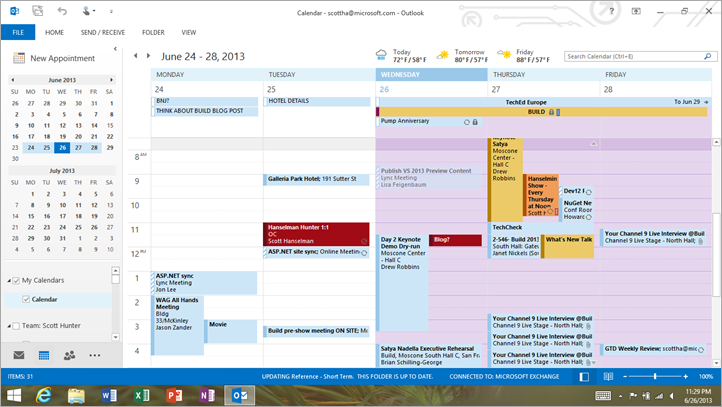Click the Help question mark icon
Viewport: 722px width, 407px height.
[611, 11]
